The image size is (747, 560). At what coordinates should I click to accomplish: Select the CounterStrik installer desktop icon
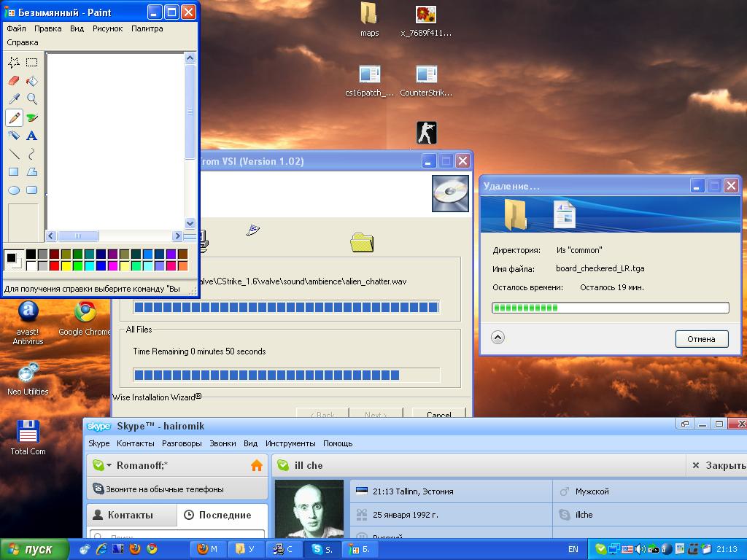426,80
